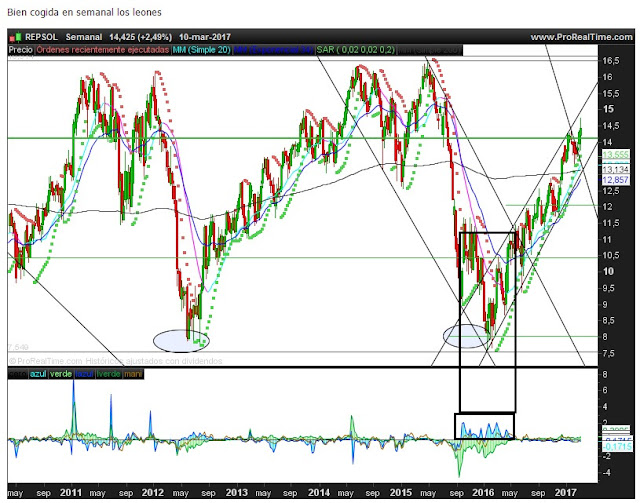Select the Ordenes recientemente ejecutadas label

[103, 50]
